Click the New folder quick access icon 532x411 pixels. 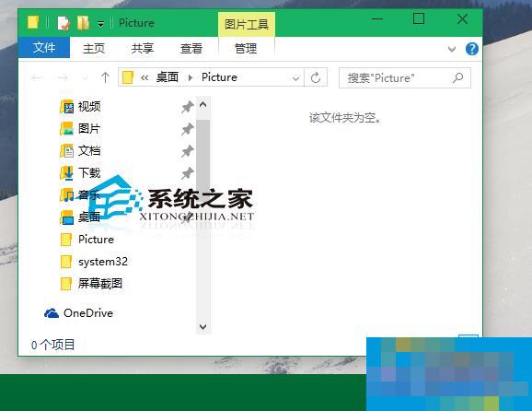pos(83,23)
